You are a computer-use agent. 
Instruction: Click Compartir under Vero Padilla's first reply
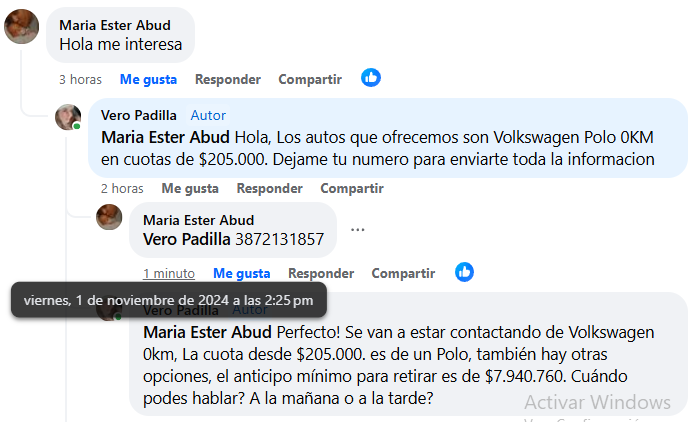pyautogui.click(x=352, y=188)
